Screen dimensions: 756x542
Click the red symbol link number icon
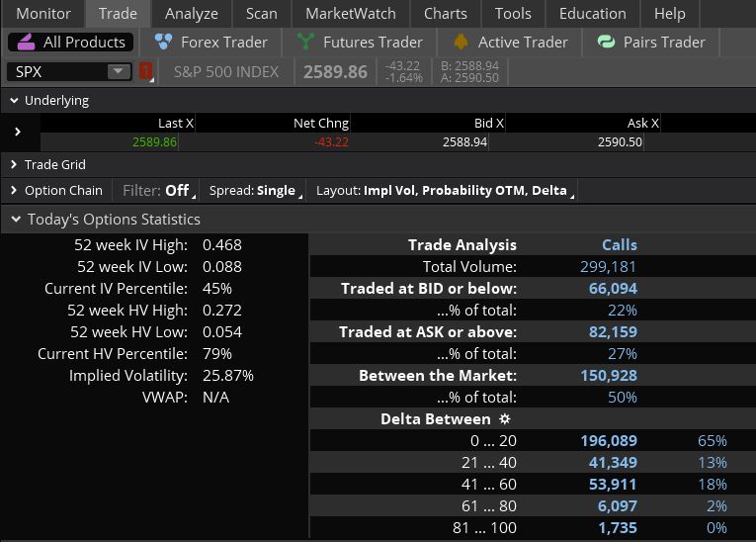coord(146,71)
